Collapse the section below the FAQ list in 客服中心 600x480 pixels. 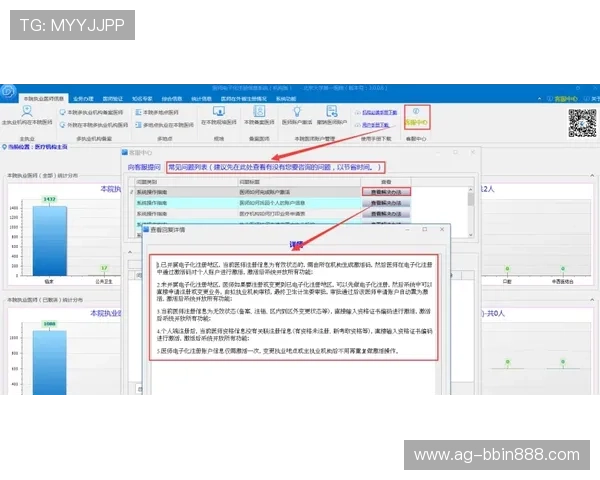click(x=130, y=252)
